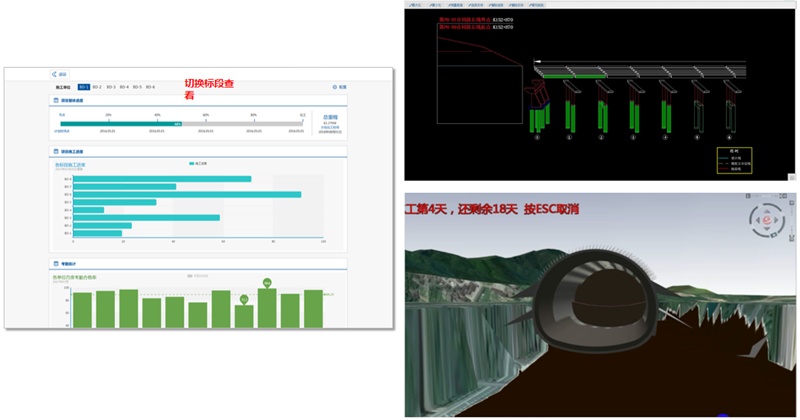
Task: Click the attendance statistics panel icon
Action: point(56,264)
